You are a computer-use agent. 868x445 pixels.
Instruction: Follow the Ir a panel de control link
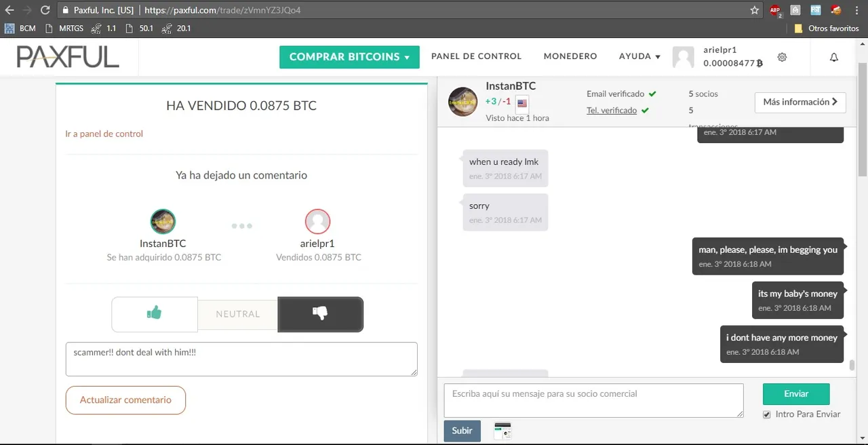pyautogui.click(x=104, y=134)
